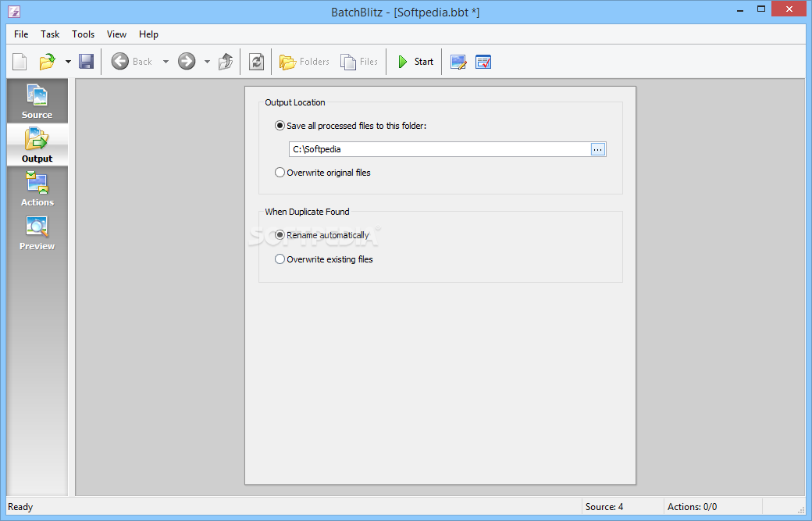
Task: Switch to the Source panel
Action: (37, 101)
